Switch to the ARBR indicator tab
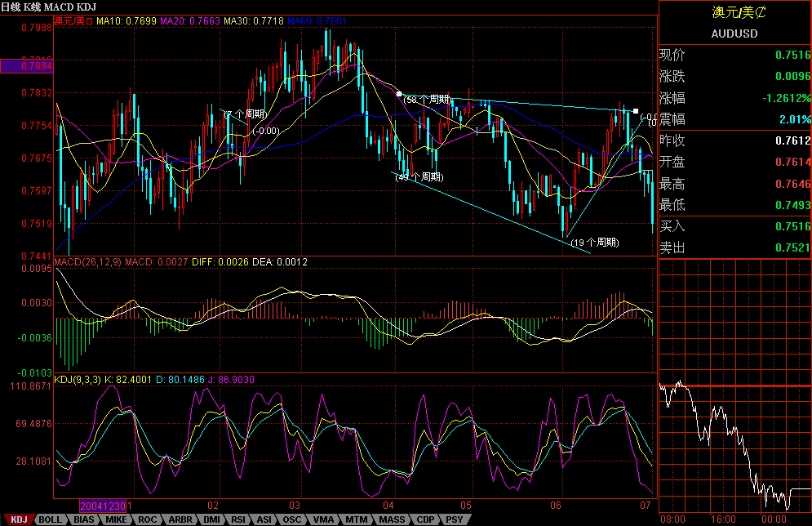 tap(180, 519)
